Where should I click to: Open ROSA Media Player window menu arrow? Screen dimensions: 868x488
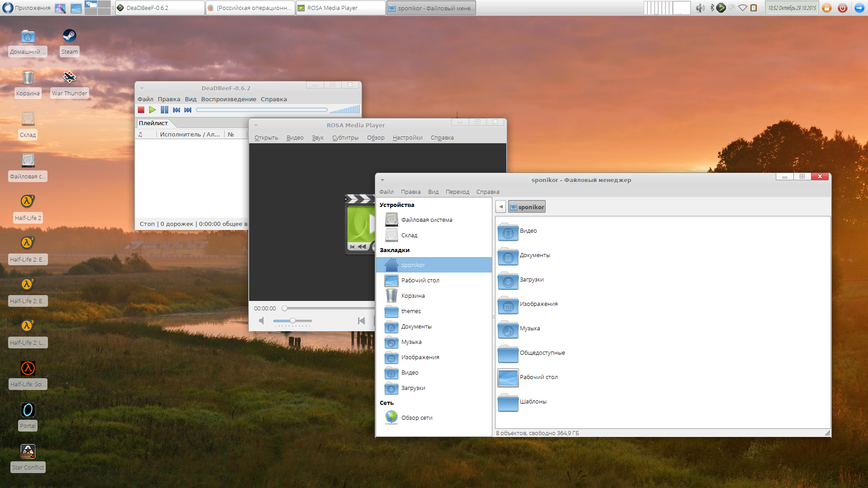click(256, 126)
